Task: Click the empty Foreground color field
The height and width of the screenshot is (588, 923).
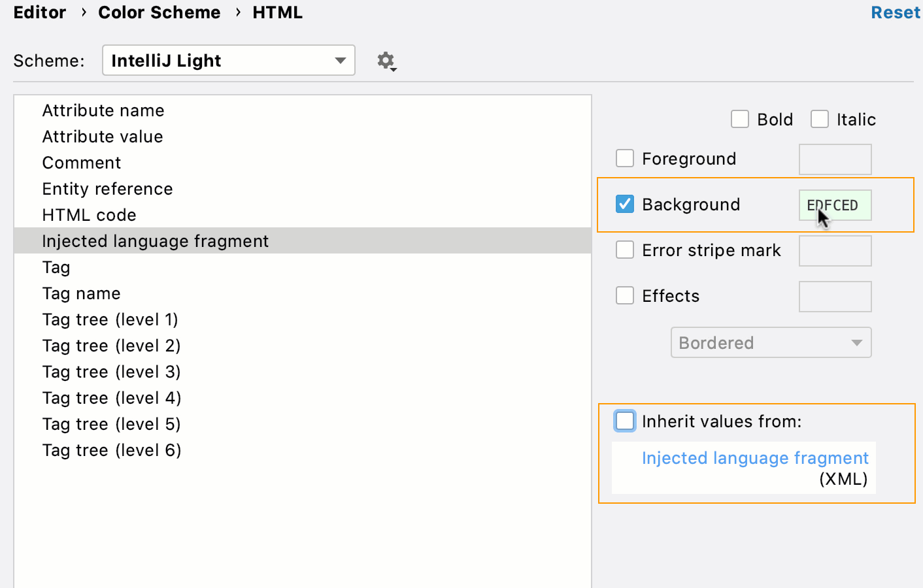Action: 835,159
